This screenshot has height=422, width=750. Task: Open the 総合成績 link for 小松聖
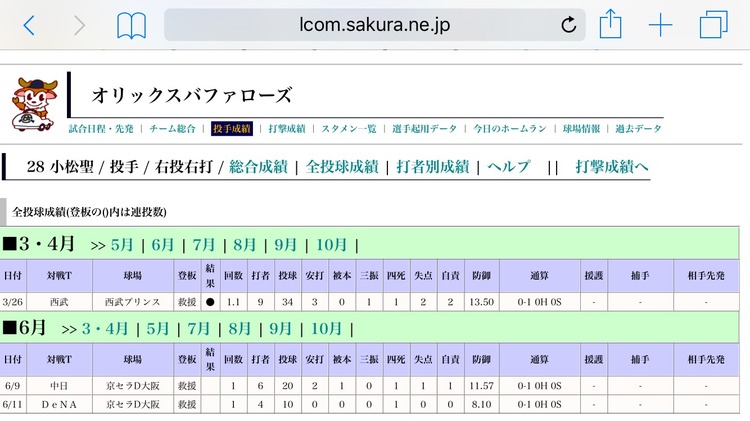click(258, 167)
